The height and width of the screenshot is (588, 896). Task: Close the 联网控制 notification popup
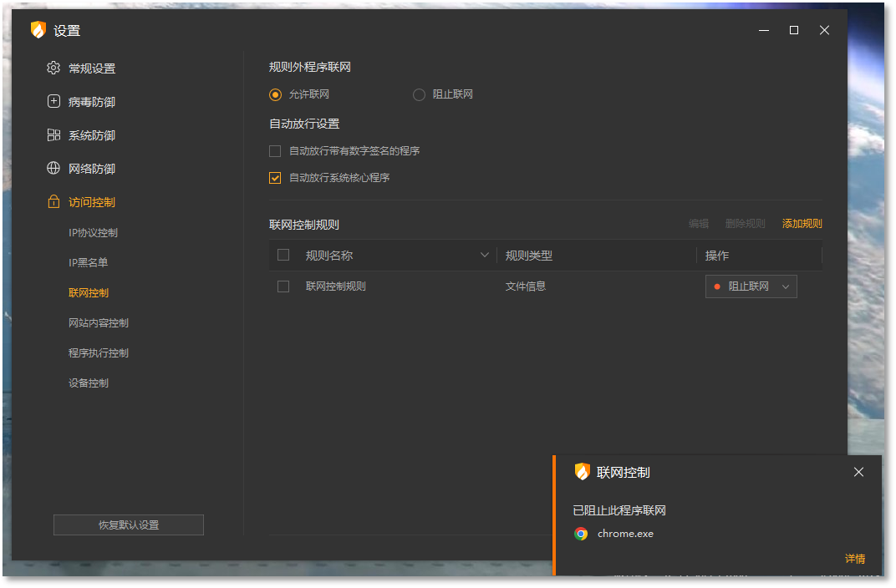[858, 472]
